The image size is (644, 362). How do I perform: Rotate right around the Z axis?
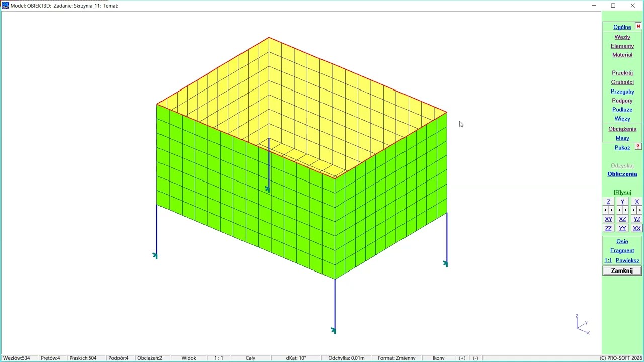[611, 210]
